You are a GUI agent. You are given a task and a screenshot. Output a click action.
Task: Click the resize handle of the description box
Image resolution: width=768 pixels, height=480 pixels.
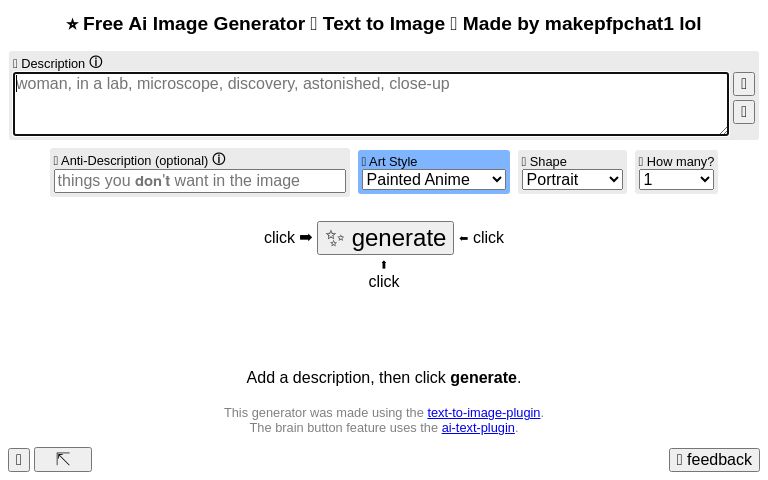coord(723,129)
